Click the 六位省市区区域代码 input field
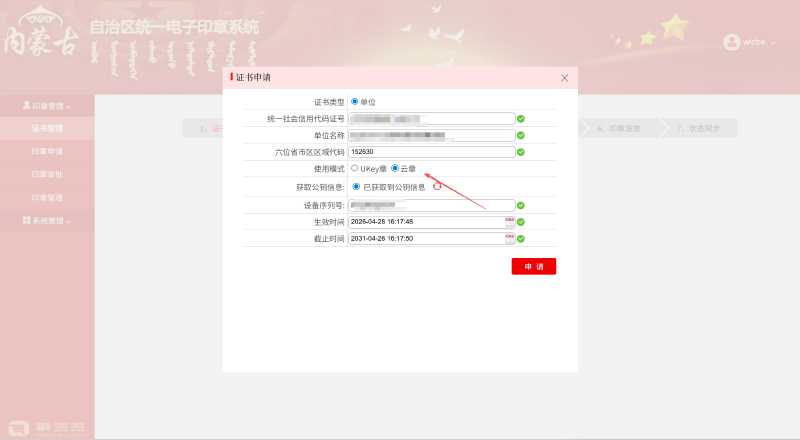This screenshot has height=440, width=800. 431,152
